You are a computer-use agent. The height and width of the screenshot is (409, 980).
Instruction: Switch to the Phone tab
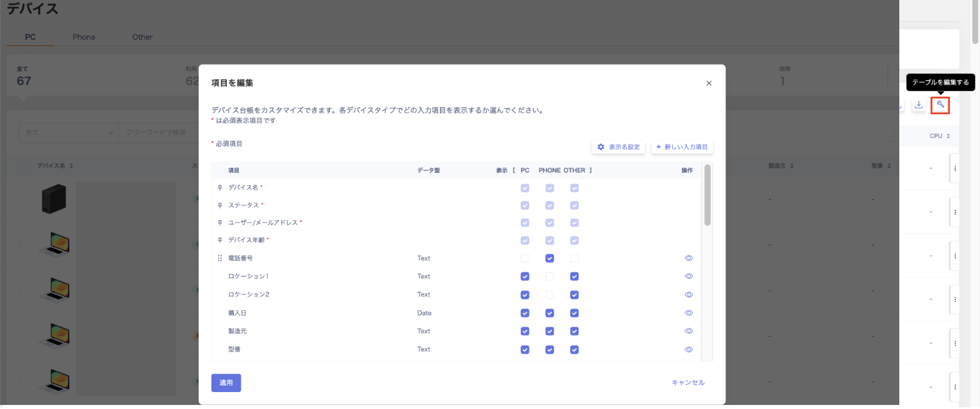(x=84, y=37)
